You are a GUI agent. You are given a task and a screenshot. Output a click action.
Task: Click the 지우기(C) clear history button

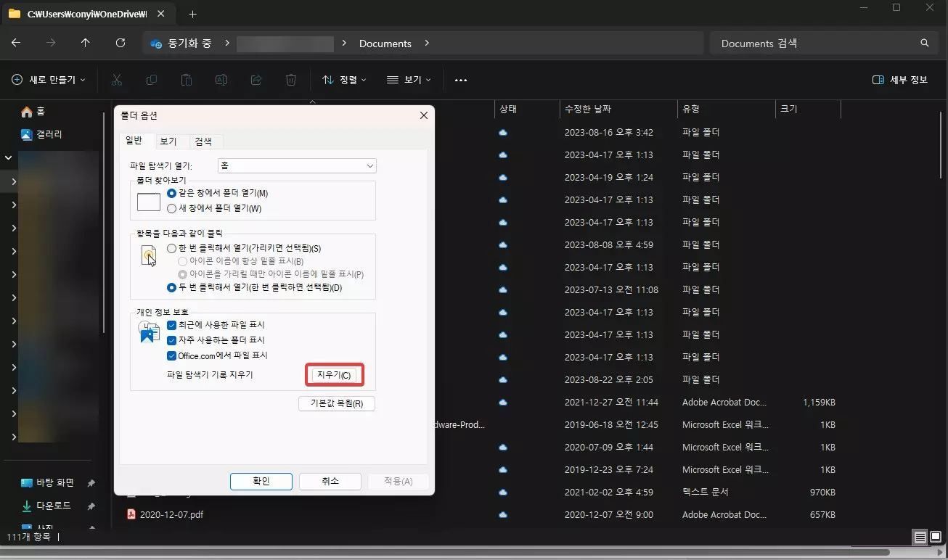(334, 374)
